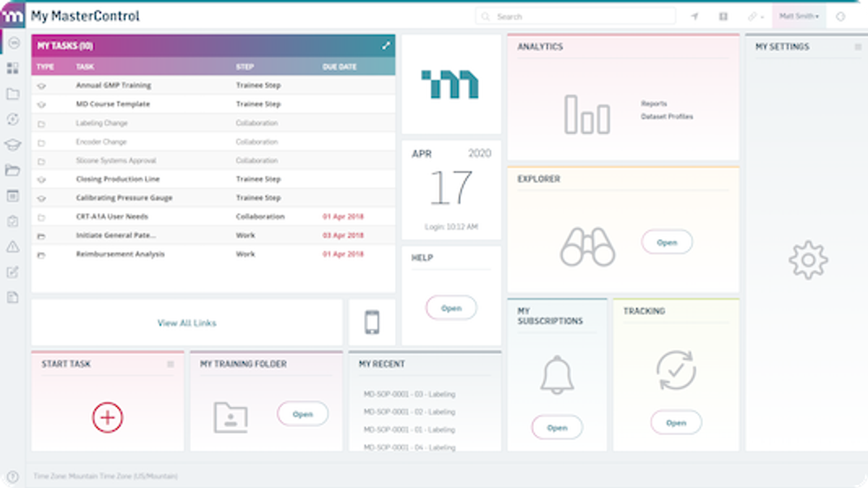The width and height of the screenshot is (868, 488).
Task: Click the Open button in My Subscriptions
Action: 557,427
